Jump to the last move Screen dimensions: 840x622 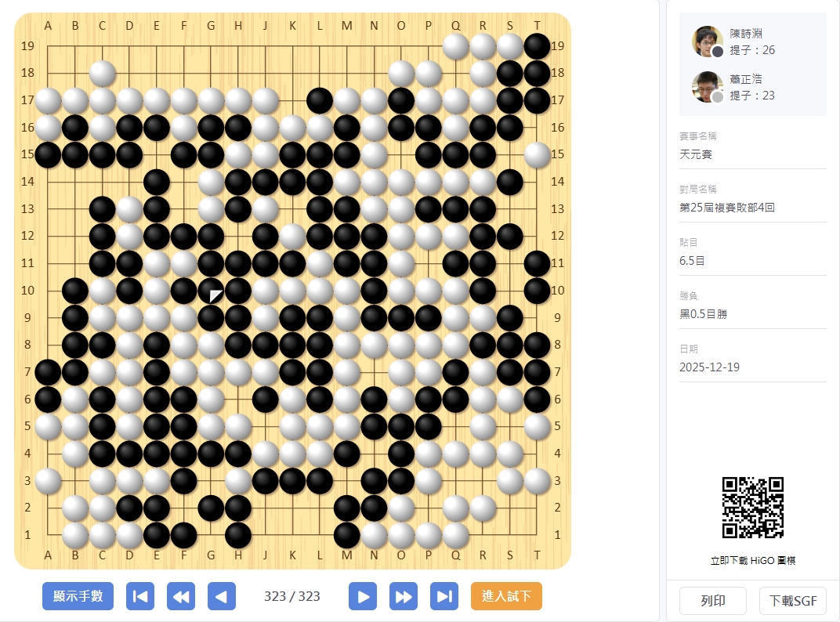(444, 596)
